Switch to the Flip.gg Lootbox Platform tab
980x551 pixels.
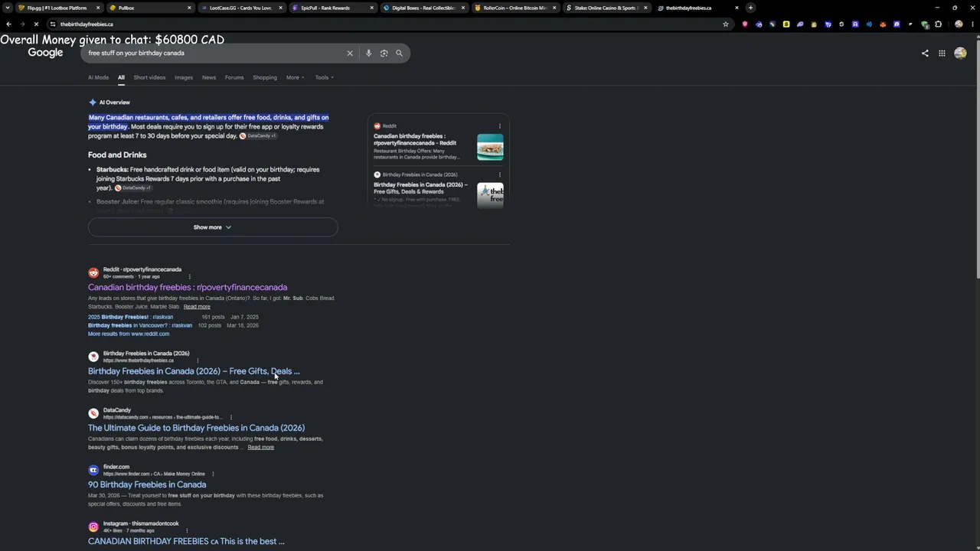click(x=59, y=8)
